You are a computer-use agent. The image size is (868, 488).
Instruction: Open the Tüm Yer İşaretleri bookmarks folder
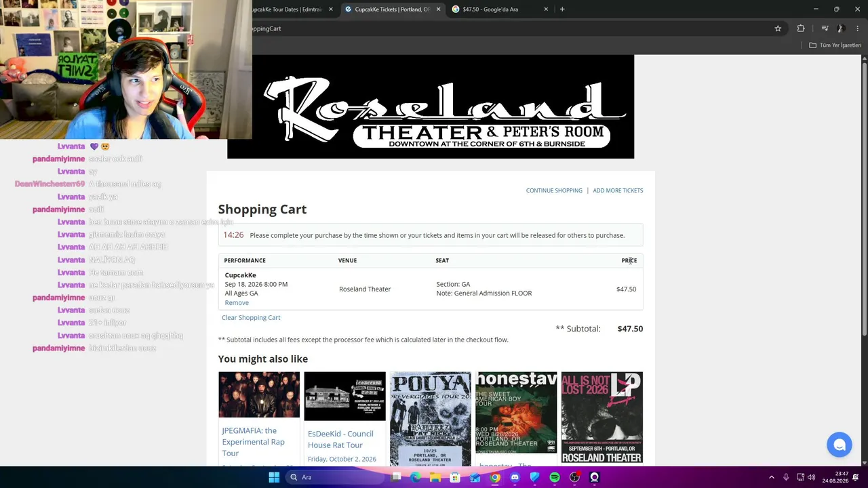pos(835,45)
